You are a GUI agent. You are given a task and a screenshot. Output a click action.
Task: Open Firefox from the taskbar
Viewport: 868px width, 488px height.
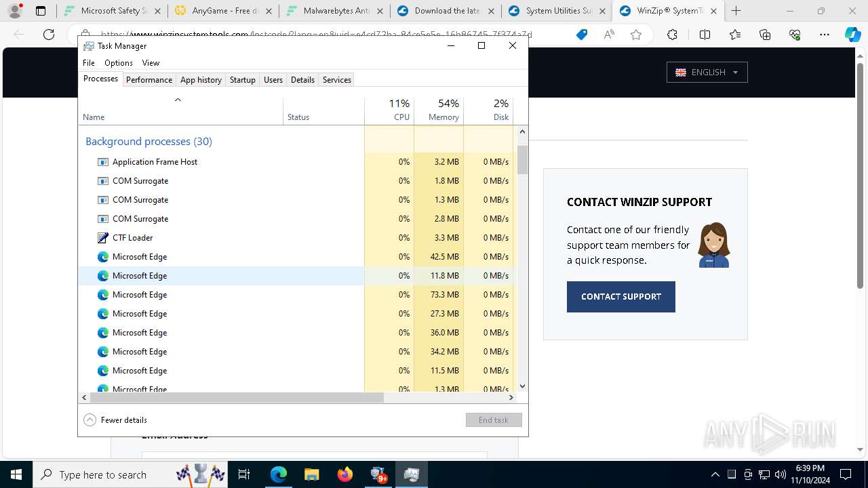click(345, 474)
